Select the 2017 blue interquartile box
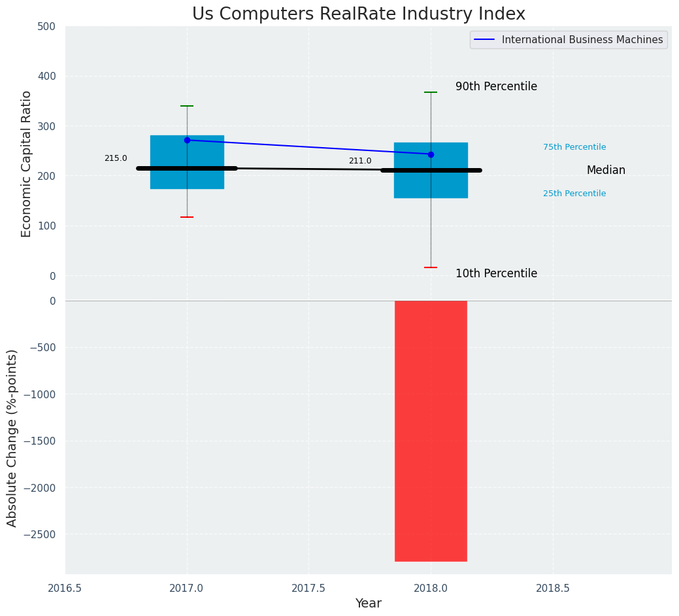This screenshot has height=616, width=679. click(187, 162)
